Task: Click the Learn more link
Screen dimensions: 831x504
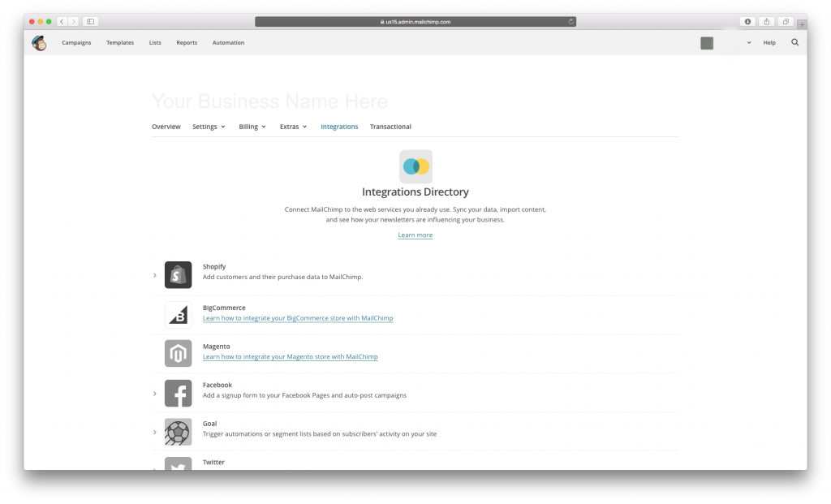Action: coord(415,235)
